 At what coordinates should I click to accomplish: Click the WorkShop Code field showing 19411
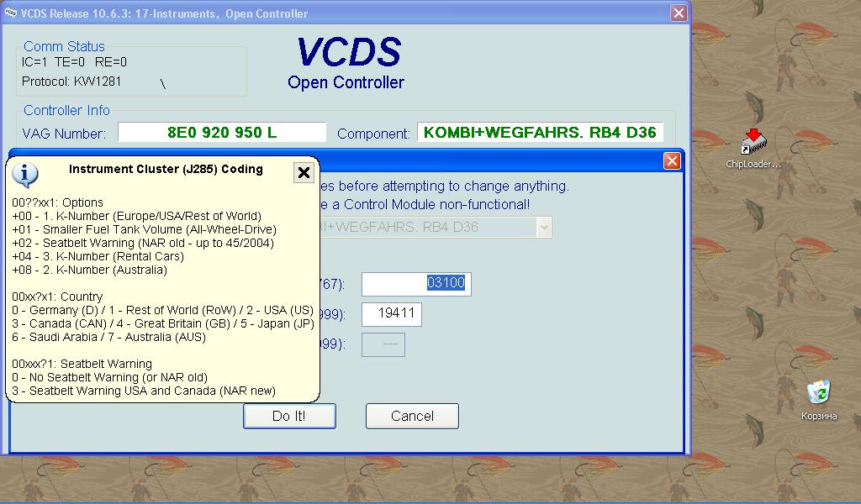click(x=392, y=314)
